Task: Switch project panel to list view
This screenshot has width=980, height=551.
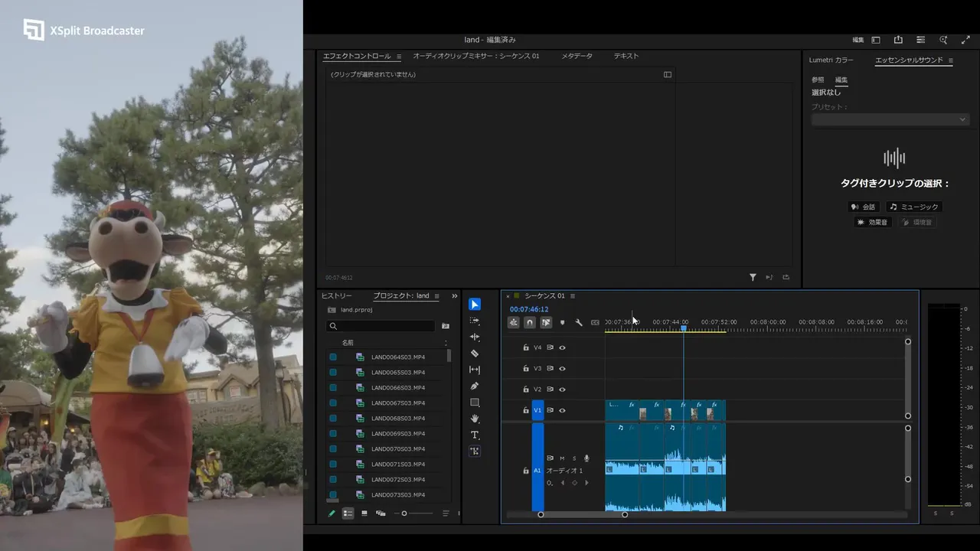Action: click(x=348, y=514)
